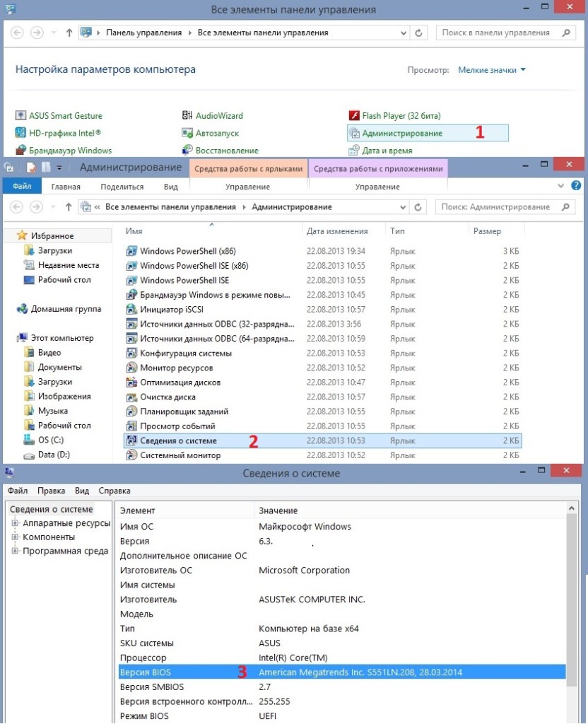This screenshot has width=588, height=724.
Task: Sort files by Размер column header
Action: click(x=487, y=231)
